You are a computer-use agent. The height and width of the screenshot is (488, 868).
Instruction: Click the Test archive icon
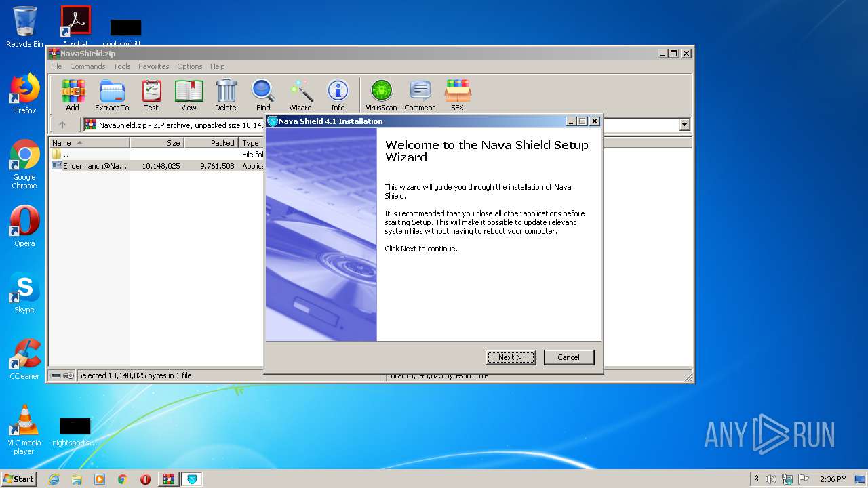click(x=151, y=95)
